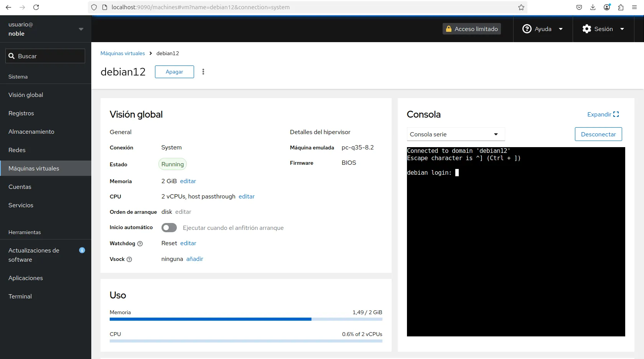Screen dimensions: 644x359
Task: Click the Desconectar console button
Action: [x=598, y=134]
